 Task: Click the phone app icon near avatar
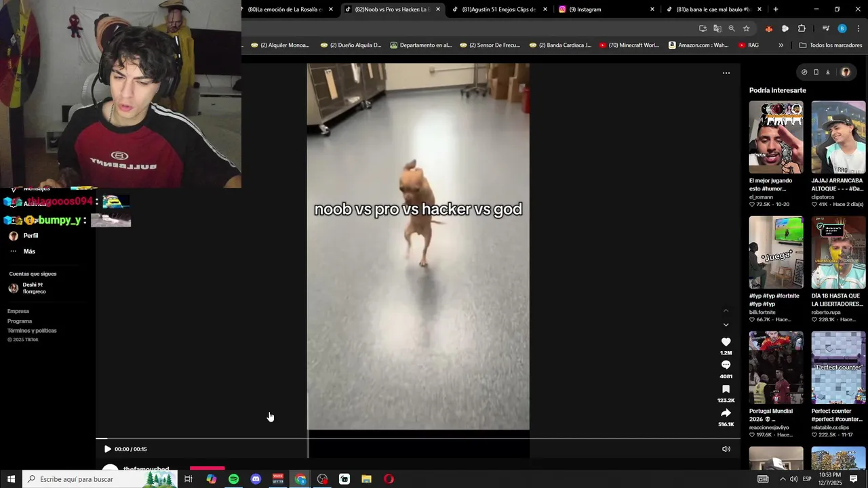[x=816, y=72]
